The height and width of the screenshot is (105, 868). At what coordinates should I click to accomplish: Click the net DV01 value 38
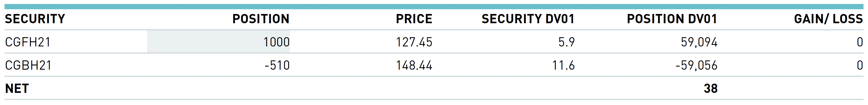[711, 88]
